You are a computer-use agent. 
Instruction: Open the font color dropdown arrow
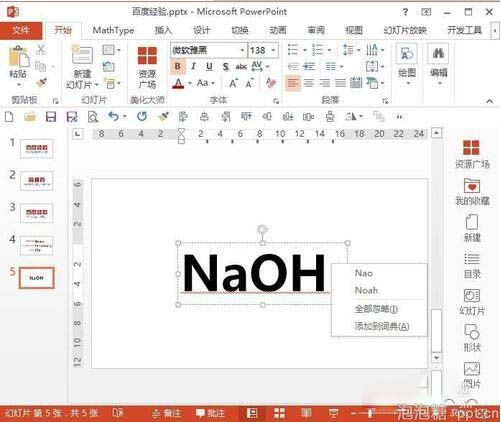click(190, 83)
